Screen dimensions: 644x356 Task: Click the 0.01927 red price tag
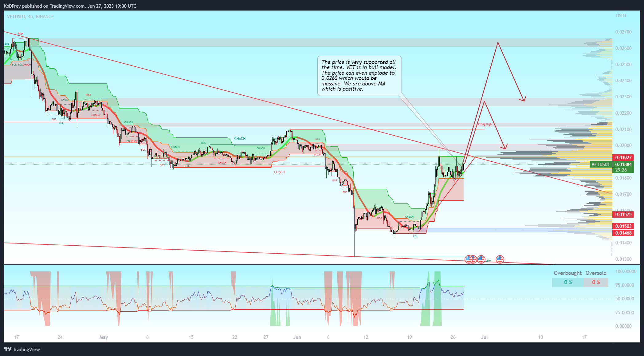pyautogui.click(x=623, y=157)
